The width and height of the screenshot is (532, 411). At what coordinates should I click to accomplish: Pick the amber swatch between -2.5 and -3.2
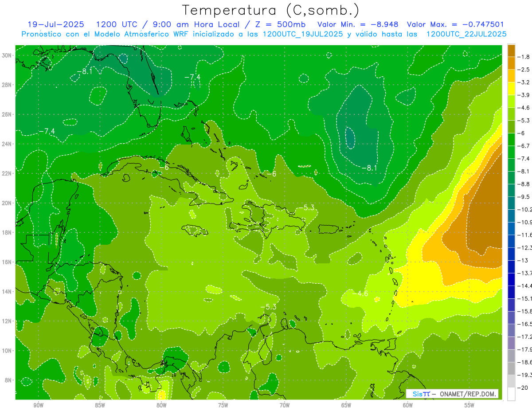click(511, 76)
